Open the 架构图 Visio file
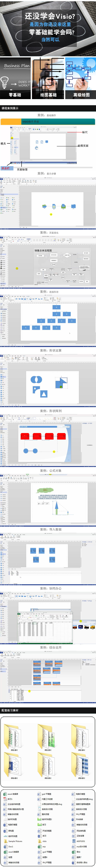Screen dimensions: 96x868 [9, 831]
